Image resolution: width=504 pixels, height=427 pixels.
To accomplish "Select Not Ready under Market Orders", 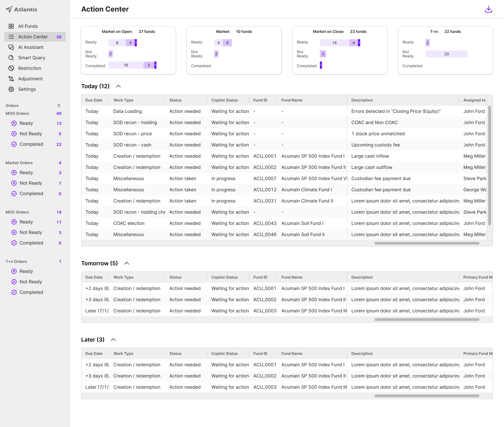I will pyautogui.click(x=31, y=183).
